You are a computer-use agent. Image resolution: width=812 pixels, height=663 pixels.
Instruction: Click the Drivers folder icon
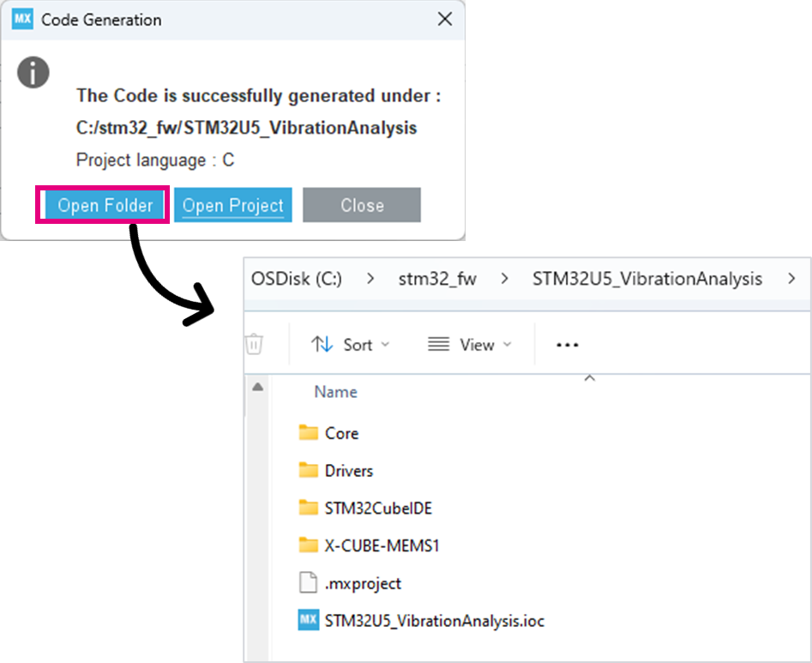point(309,470)
